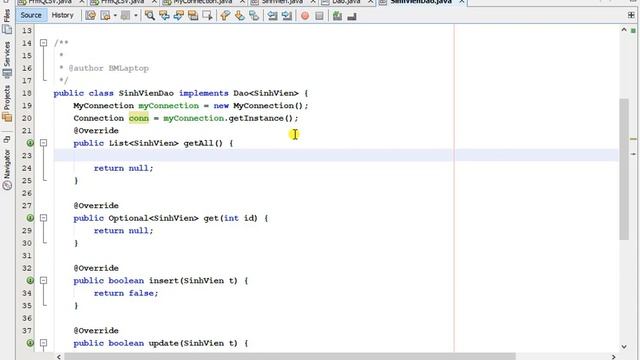Click the green status square atop error stripe
Screen dimensions: 640x360
[x=633, y=31]
